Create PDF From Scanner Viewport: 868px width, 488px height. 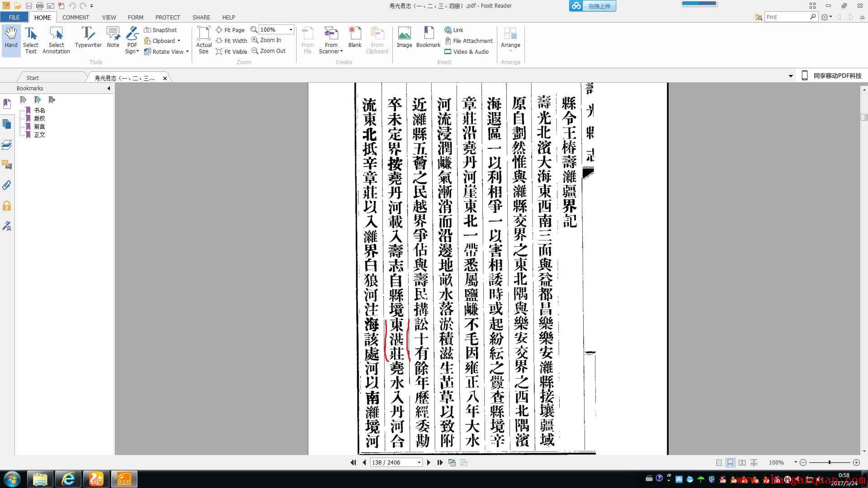point(331,40)
